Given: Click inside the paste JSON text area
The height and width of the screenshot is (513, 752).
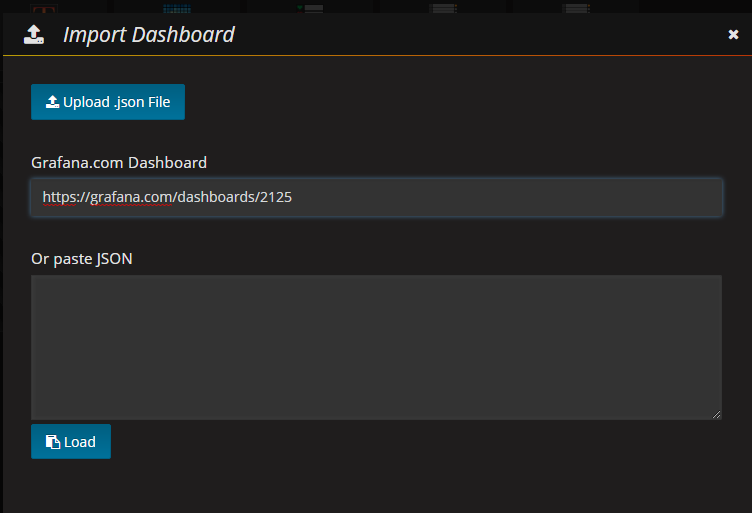Looking at the screenshot, I should pos(376,348).
